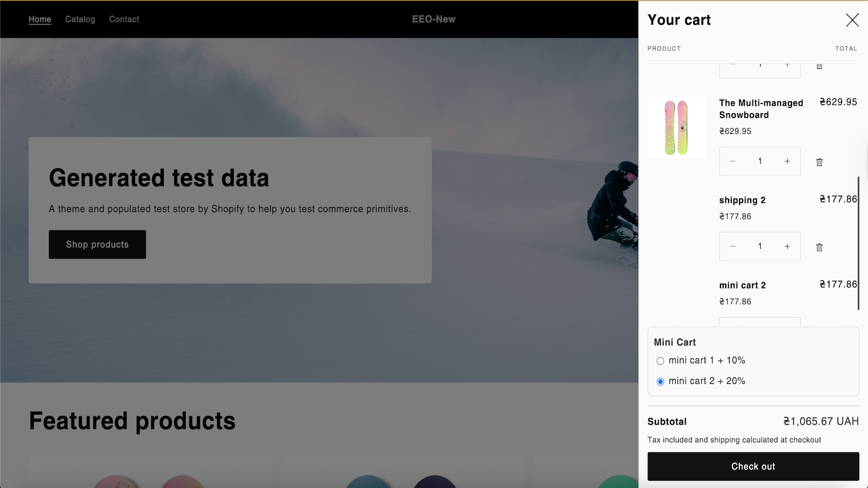Decrease quantity of The Multi-managed Snowboard
The height and width of the screenshot is (488, 868).
tap(733, 161)
